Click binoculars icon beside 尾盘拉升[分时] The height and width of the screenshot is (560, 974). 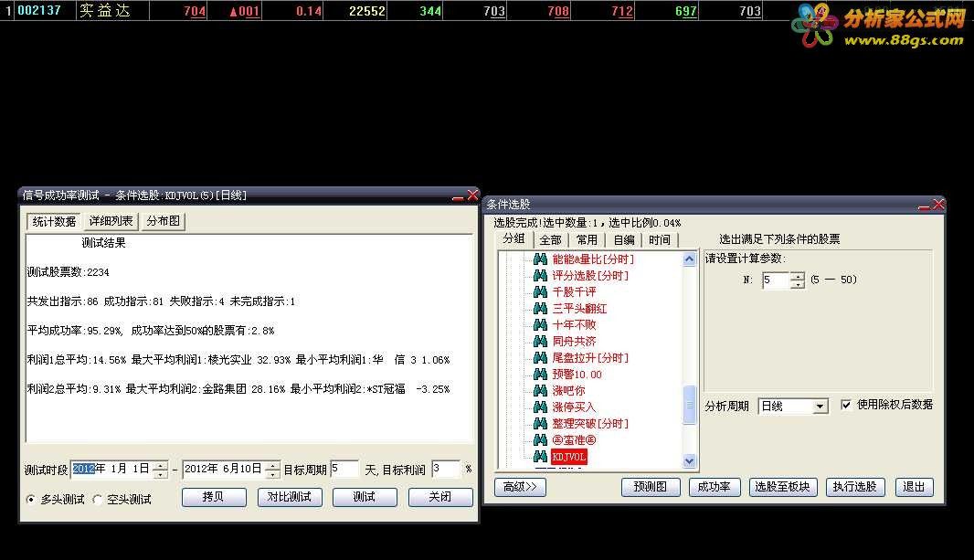(x=540, y=357)
